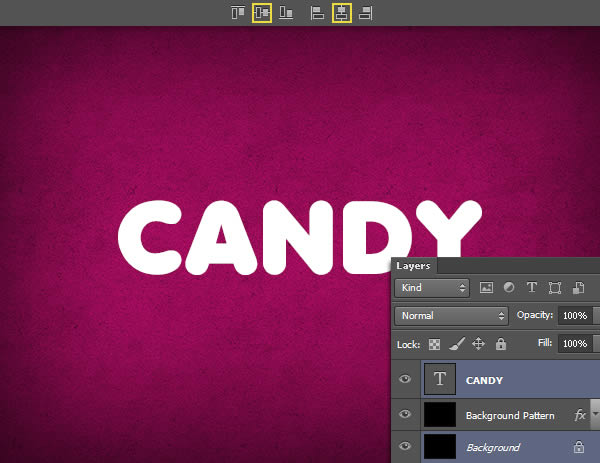Image resolution: width=600 pixels, height=463 pixels.
Task: Click the Align Left Edges icon
Action: (317, 13)
